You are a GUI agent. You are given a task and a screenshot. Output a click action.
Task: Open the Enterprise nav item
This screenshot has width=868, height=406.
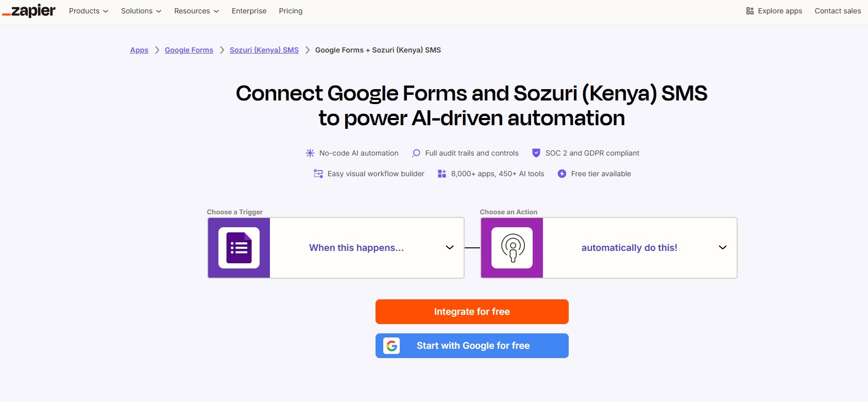coord(249,11)
